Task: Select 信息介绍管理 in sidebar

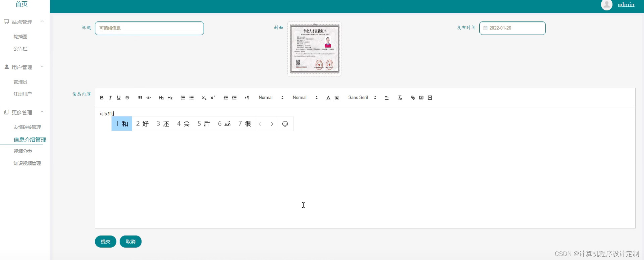Action: point(30,140)
